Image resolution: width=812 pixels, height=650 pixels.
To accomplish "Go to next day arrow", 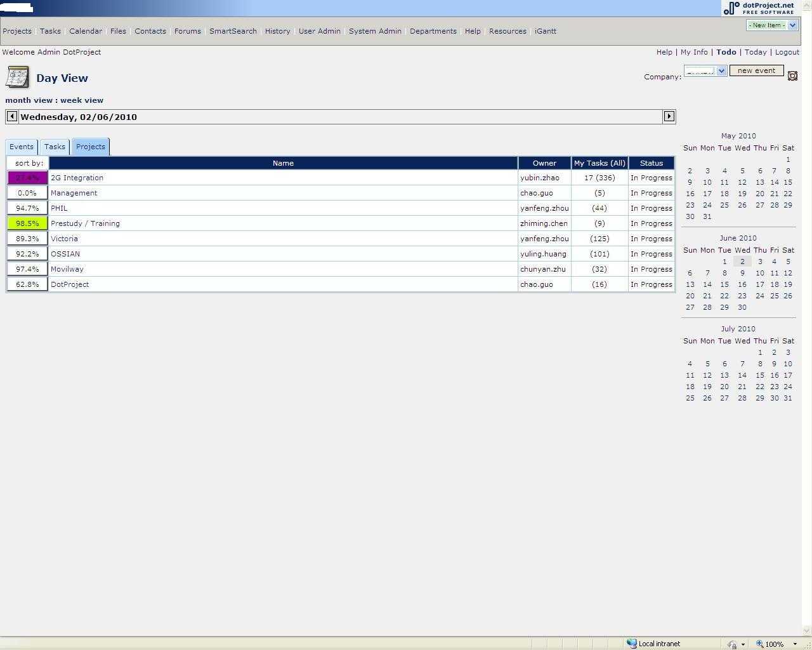I will coord(669,116).
